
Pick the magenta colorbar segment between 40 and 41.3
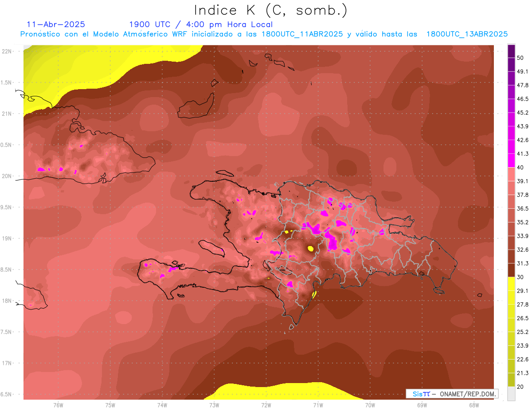tap(511, 160)
